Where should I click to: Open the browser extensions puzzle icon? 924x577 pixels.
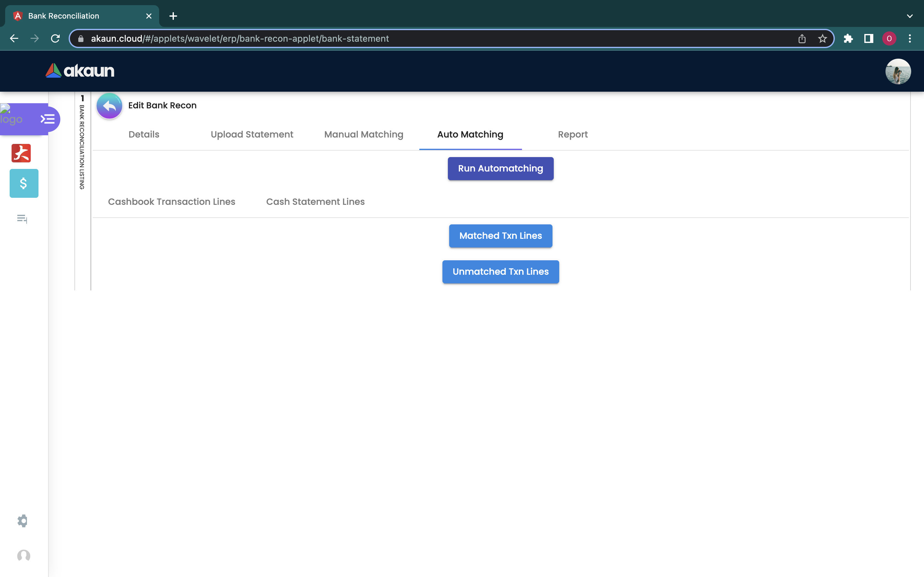pos(848,38)
